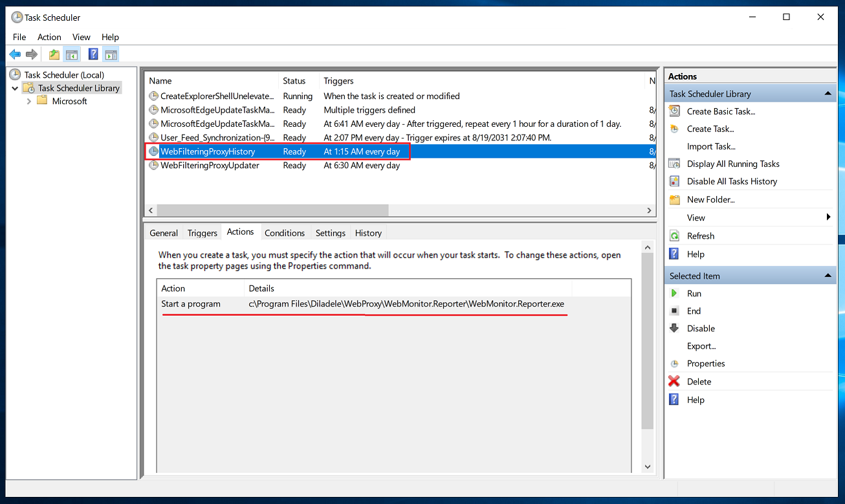This screenshot has height=504, width=845.
Task: Select the Start a program action row
Action: click(394, 304)
